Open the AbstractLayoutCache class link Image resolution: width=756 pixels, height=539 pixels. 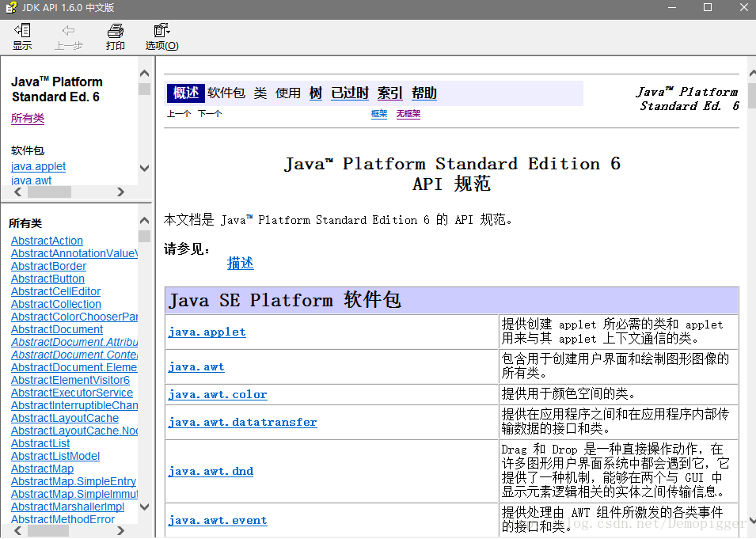pyautogui.click(x=65, y=418)
